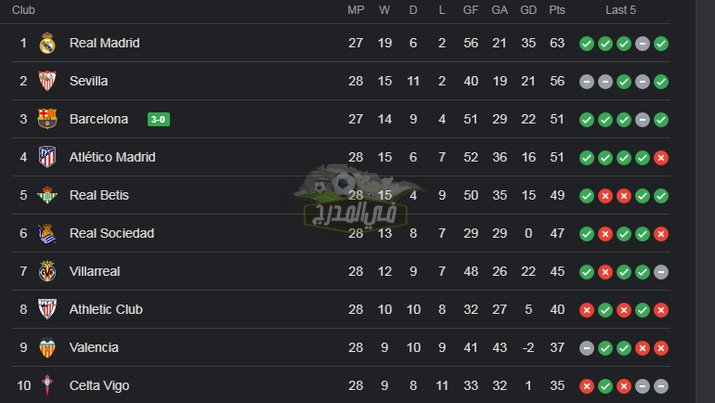Click the Valencia club crest

(x=47, y=347)
